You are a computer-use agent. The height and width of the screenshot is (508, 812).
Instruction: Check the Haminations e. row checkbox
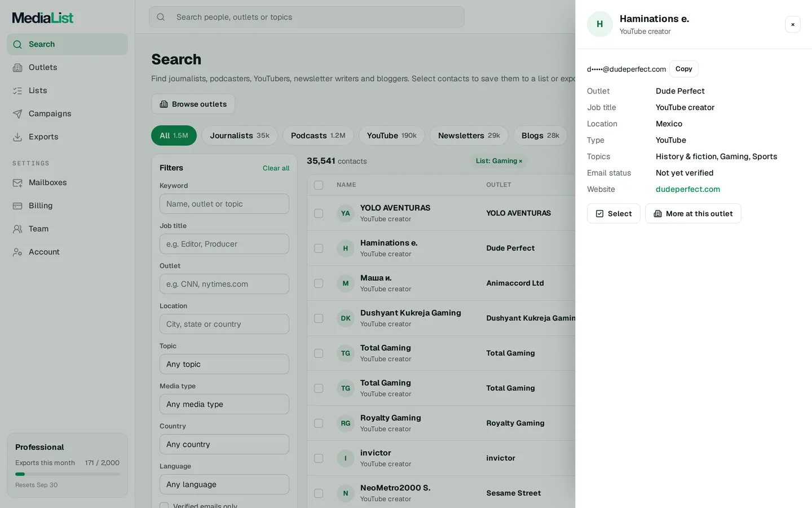[x=319, y=248]
